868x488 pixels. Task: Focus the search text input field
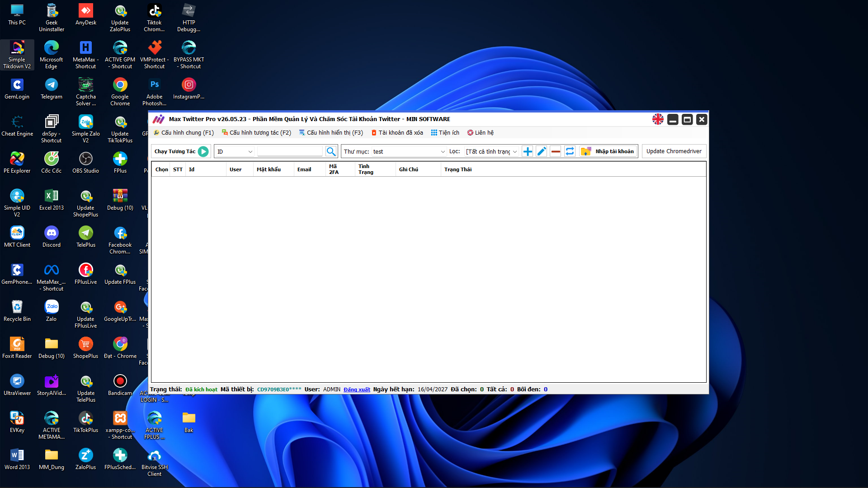(290, 151)
